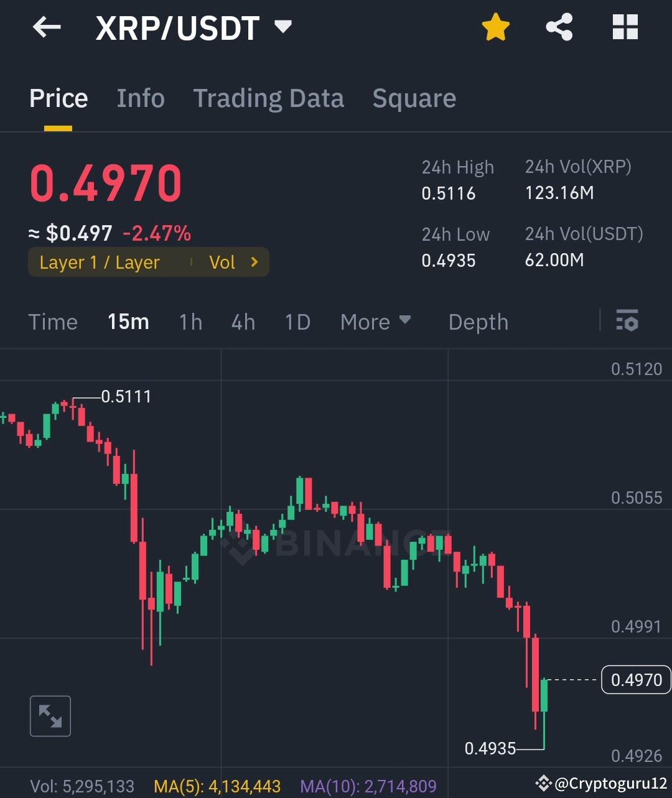Tap the Layer 1 / Layer category tag
The image size is (672, 798).
point(100,262)
